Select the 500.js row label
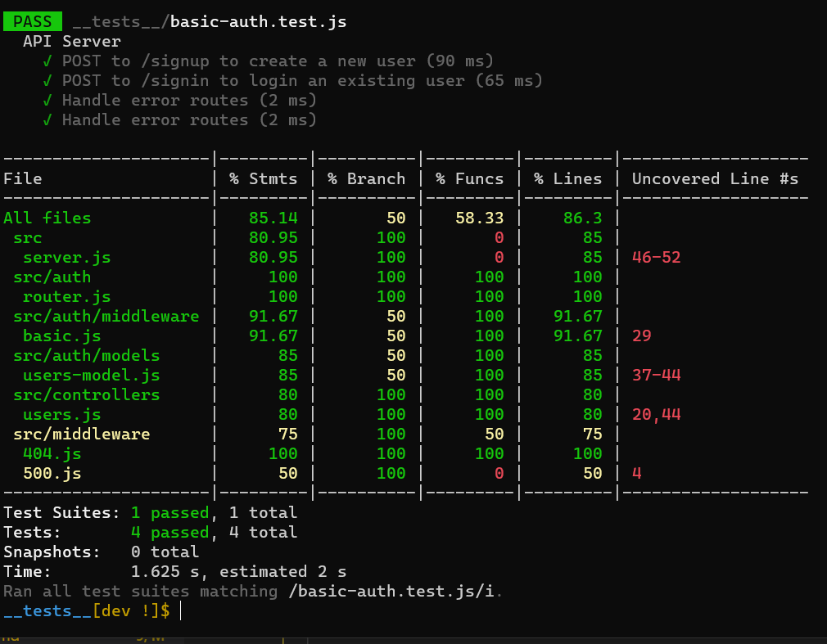 [x=52, y=473]
